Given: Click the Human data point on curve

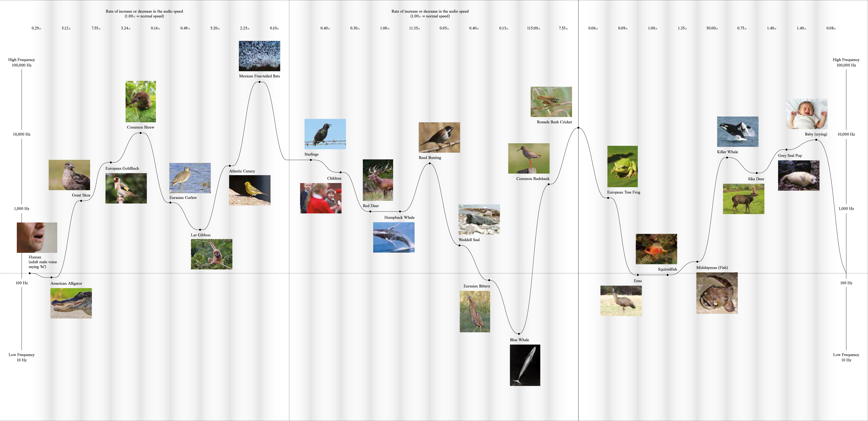Looking at the screenshot, I should click(x=30, y=273).
